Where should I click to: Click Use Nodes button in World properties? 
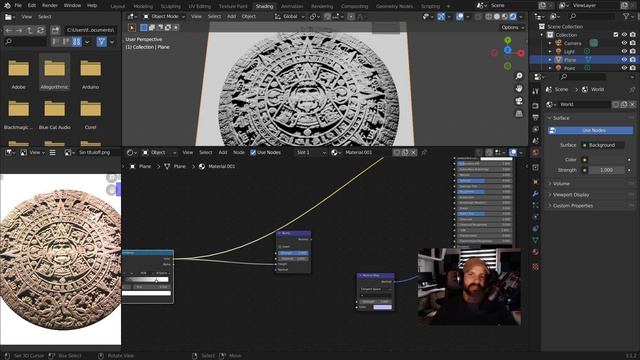click(x=591, y=130)
